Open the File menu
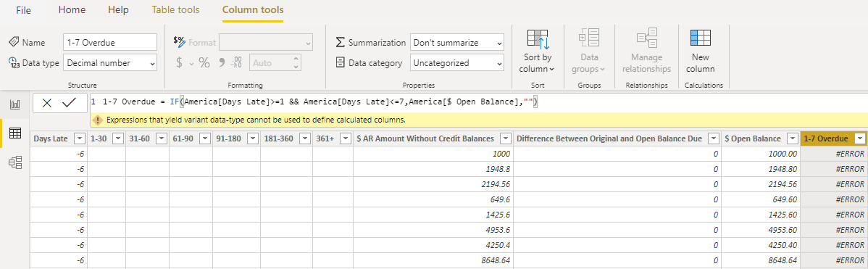868x269 pixels. point(23,11)
